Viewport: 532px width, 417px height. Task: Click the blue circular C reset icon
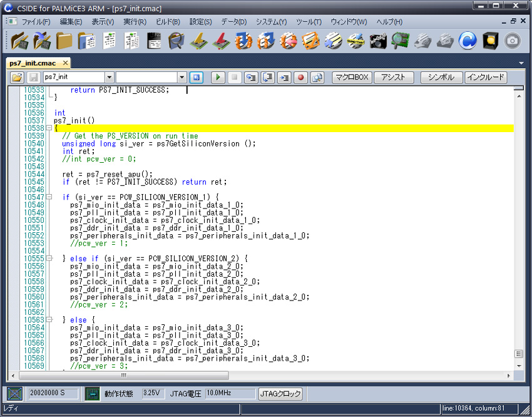468,41
